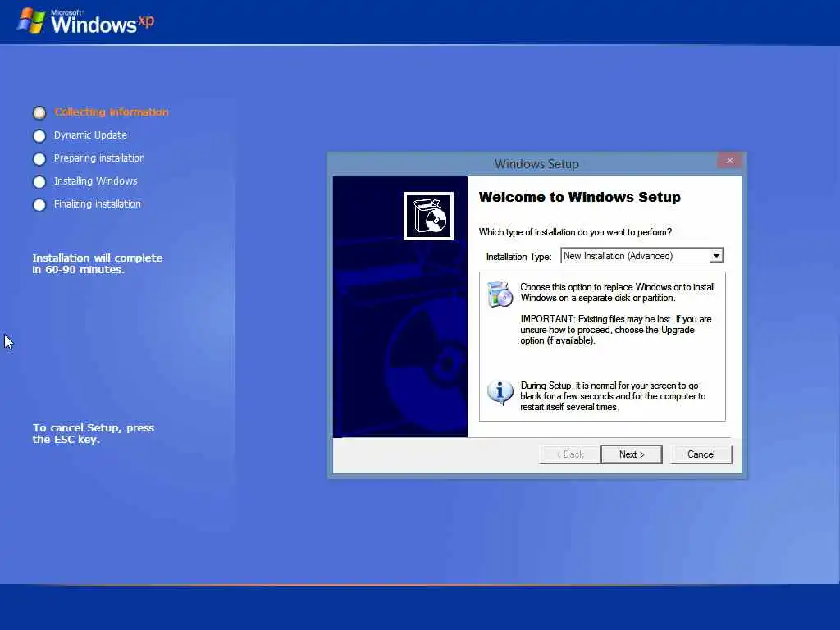Click the setup box and CD icon
Viewport: 840px width, 630px height.
(x=428, y=216)
